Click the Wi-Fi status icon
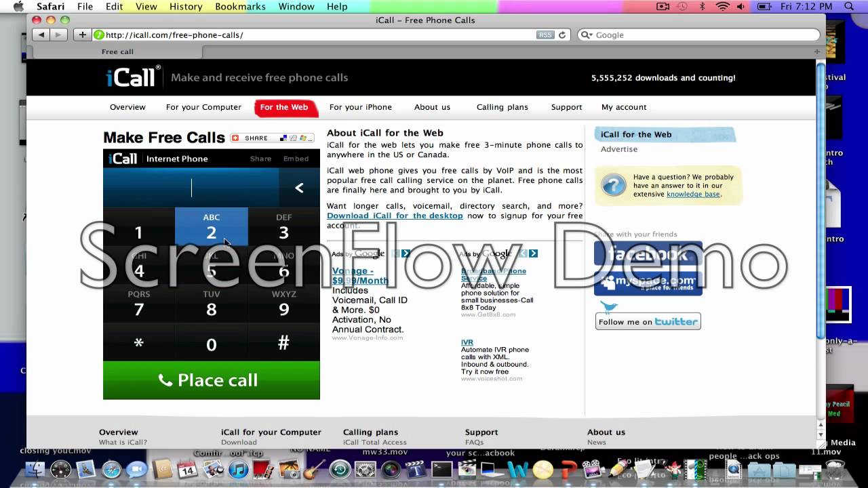Viewport: 868px width, 488px height. [722, 6]
